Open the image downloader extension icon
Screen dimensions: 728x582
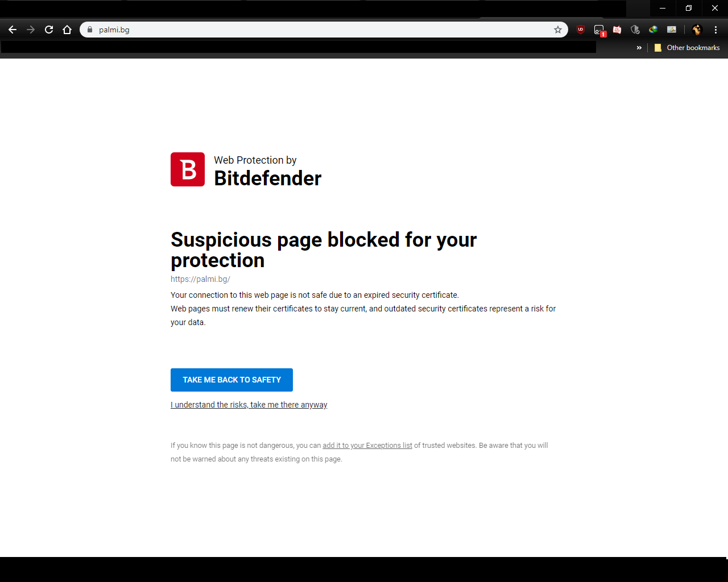click(x=672, y=30)
